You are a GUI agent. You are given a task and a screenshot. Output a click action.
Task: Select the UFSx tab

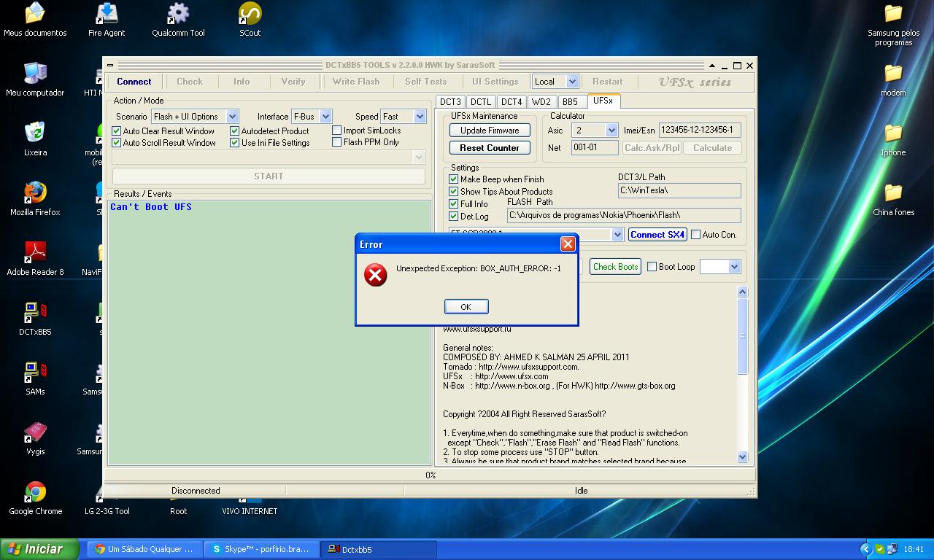[603, 101]
